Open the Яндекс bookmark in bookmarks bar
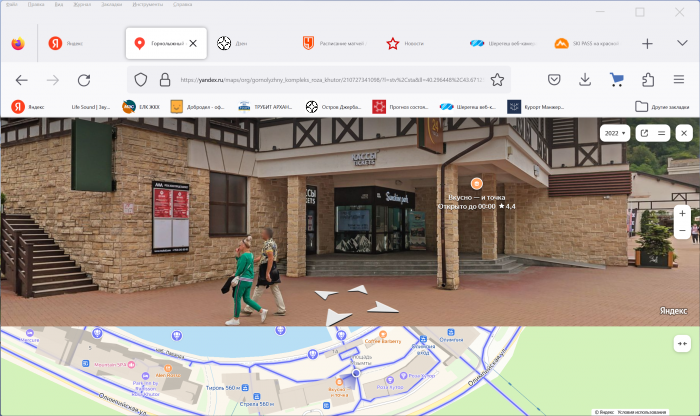 point(28,107)
